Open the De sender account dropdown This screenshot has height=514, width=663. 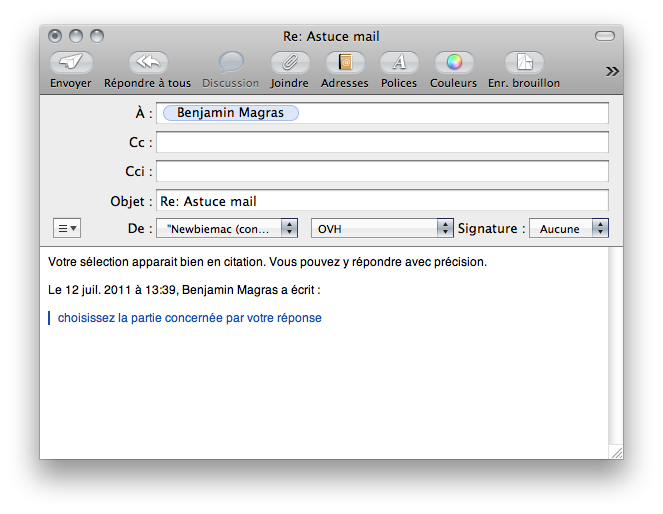click(x=227, y=229)
